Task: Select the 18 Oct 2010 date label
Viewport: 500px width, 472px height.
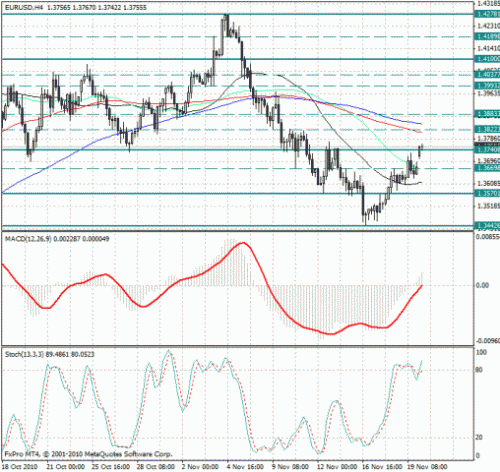Action: click(x=20, y=466)
